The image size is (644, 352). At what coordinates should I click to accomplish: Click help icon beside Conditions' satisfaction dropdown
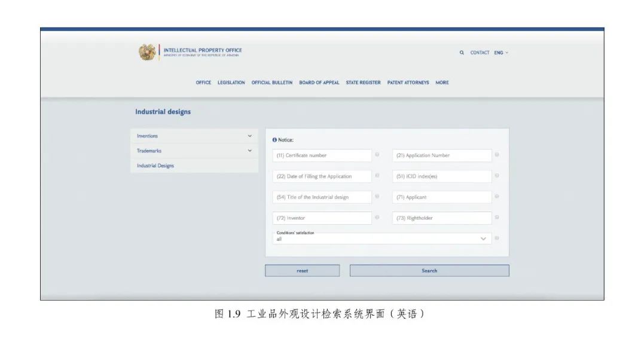tap(497, 238)
